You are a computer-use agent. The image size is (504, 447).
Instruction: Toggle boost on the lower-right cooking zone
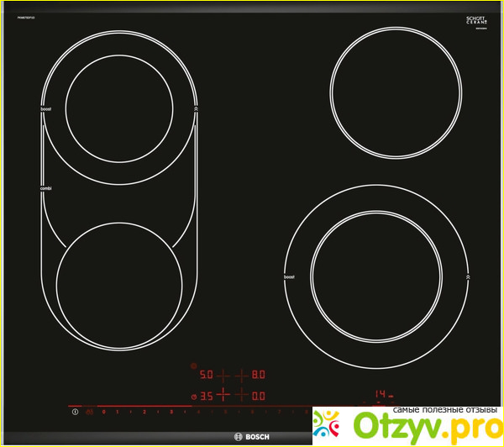290,276
